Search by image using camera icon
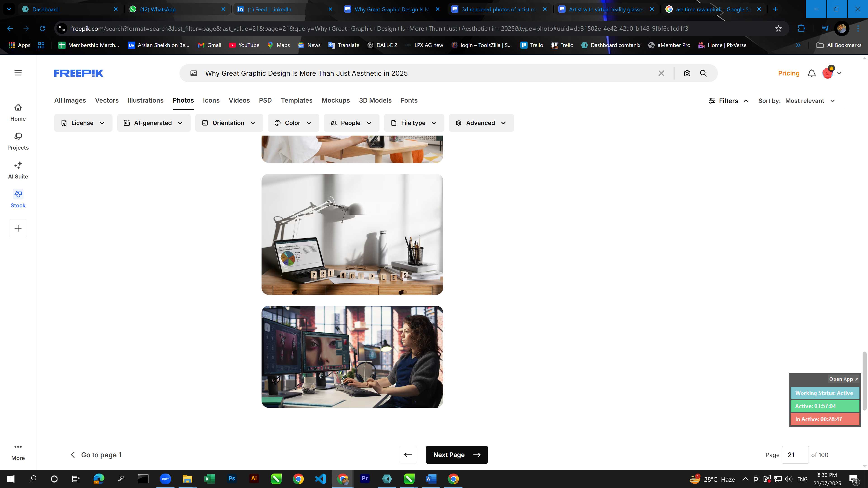868x488 pixels. pos(687,73)
